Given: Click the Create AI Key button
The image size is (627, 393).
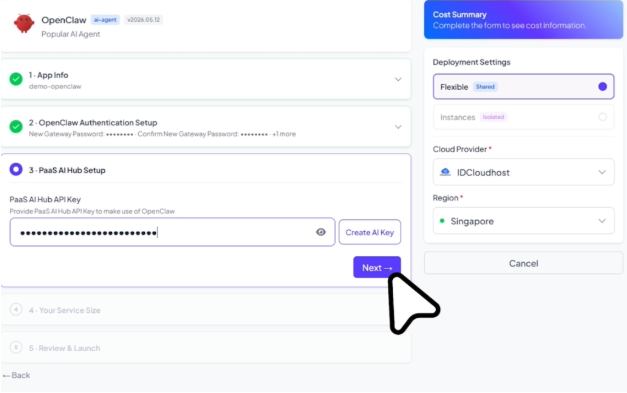Looking at the screenshot, I should (x=370, y=232).
